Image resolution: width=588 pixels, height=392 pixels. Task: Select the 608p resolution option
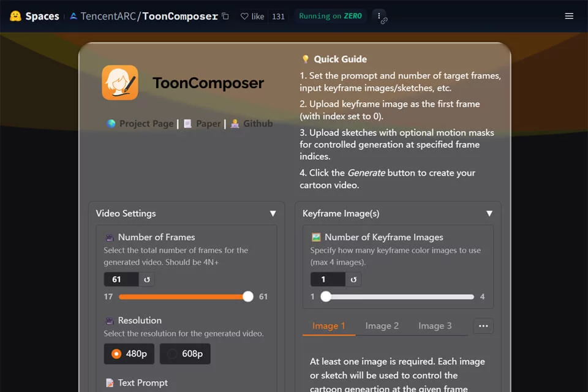pyautogui.click(x=185, y=354)
